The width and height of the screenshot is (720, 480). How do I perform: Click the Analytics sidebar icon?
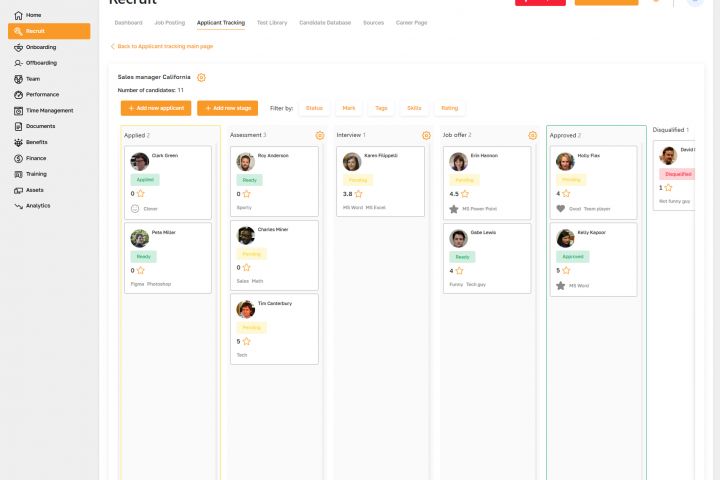pos(18,206)
